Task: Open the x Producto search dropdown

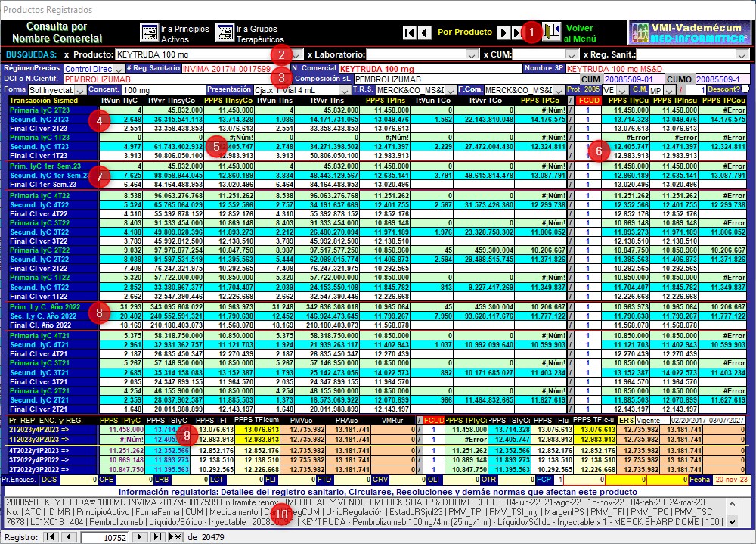Action: 297,54
